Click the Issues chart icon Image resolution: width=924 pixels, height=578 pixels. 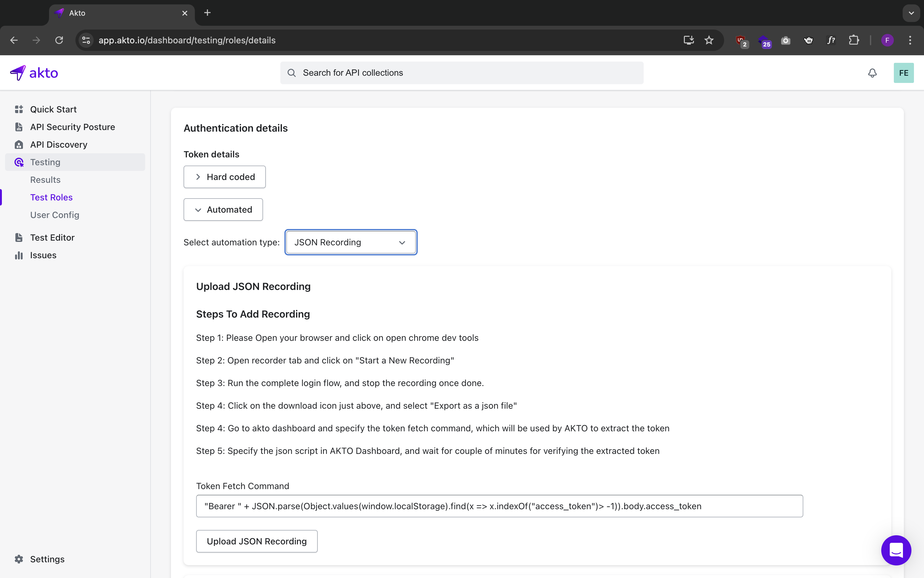click(19, 255)
